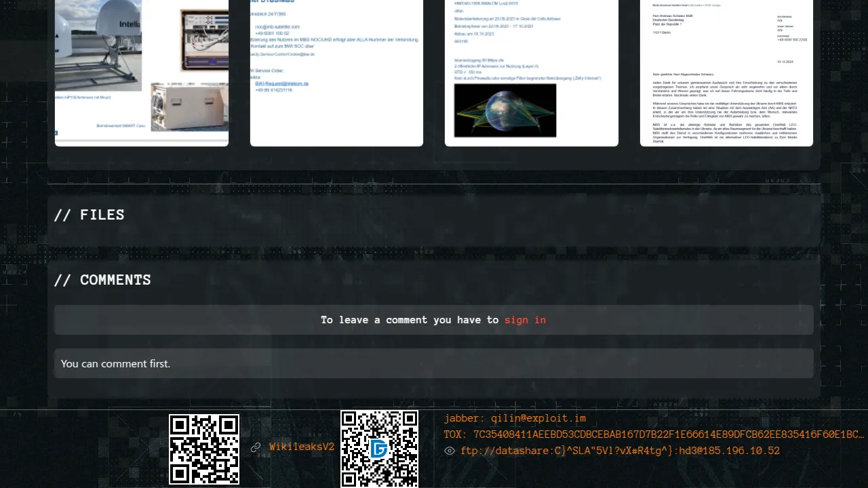The height and width of the screenshot is (488, 868).
Task: Click the // FILES section heading
Action: pos(90,215)
